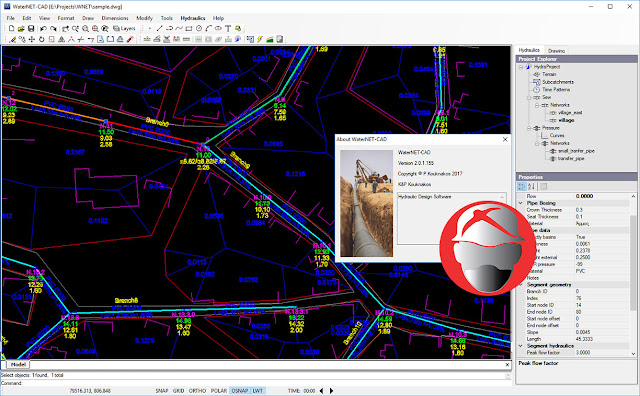Select the Model tab
This screenshot has height=396, width=640.
coord(18,364)
